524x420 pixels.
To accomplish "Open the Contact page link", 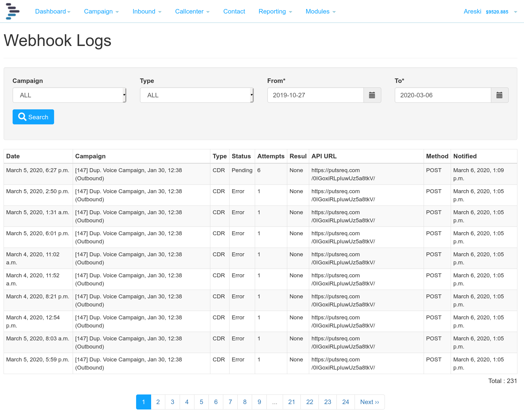I will pos(234,11).
